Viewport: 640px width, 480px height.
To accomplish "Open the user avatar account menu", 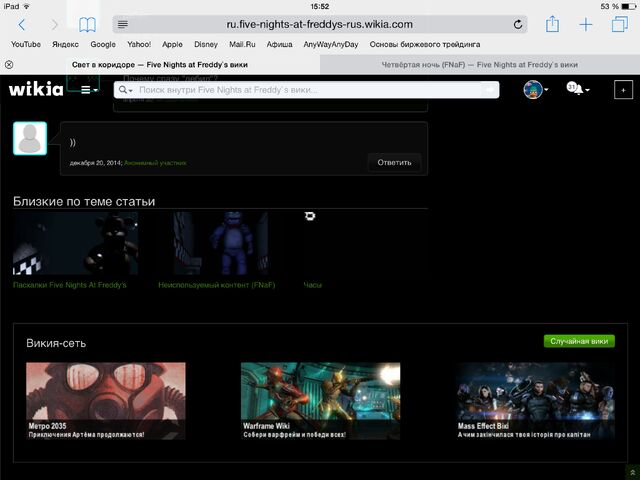I will coord(536,89).
